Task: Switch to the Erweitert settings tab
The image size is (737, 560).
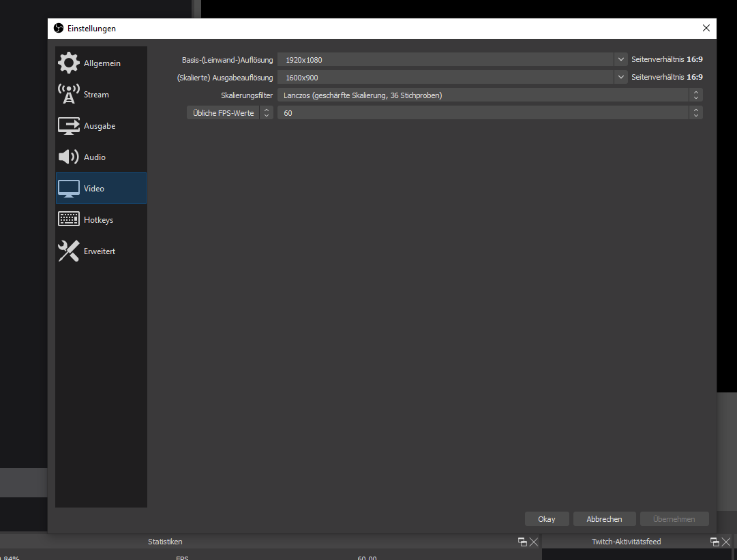Action: 100,251
